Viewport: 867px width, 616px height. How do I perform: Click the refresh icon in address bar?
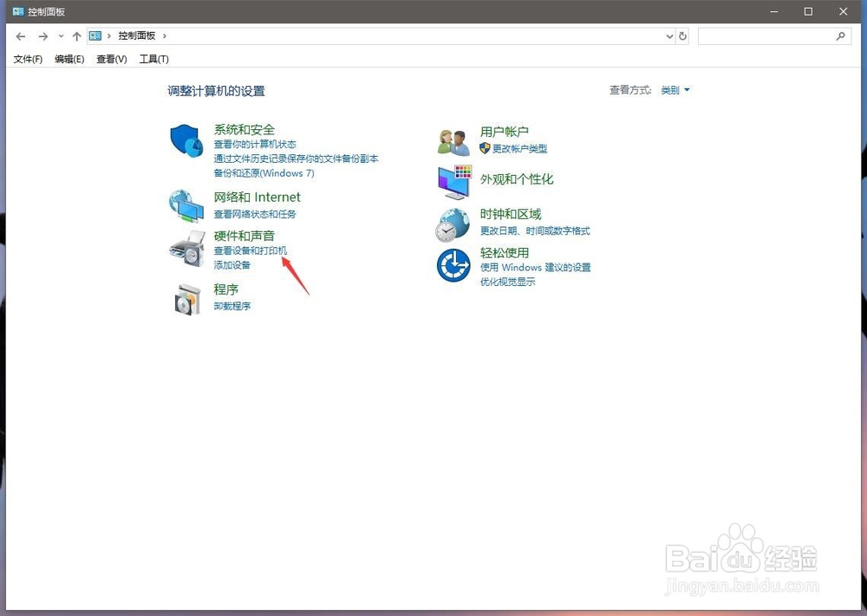click(684, 36)
